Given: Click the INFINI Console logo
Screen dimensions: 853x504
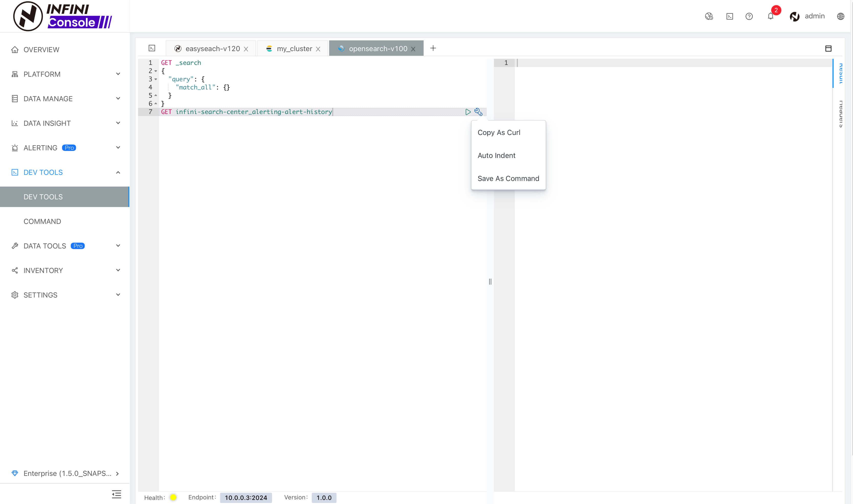Looking at the screenshot, I should click(x=62, y=16).
